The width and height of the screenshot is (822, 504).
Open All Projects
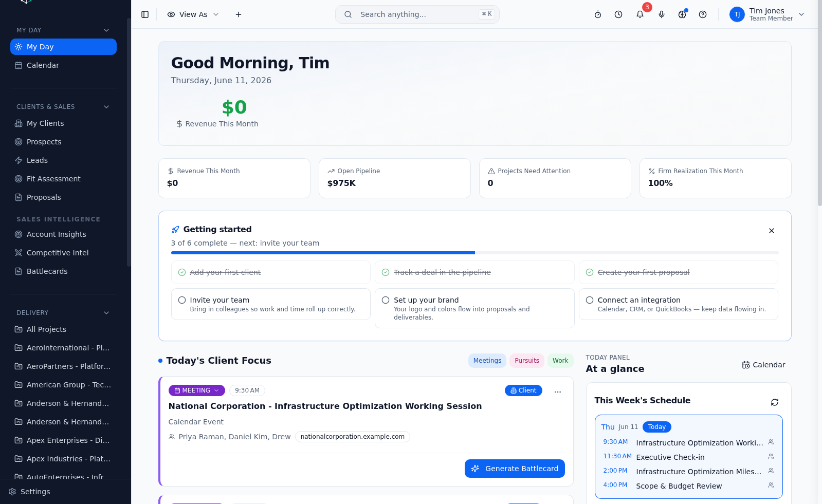(x=63, y=329)
